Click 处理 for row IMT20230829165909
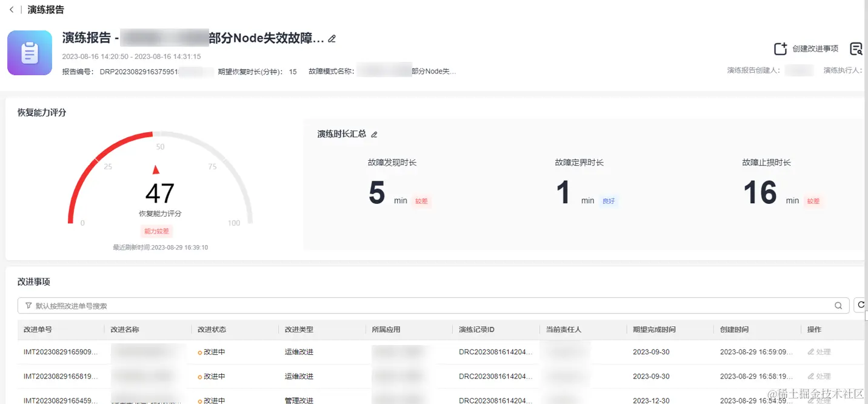868x404 pixels. pos(819,352)
